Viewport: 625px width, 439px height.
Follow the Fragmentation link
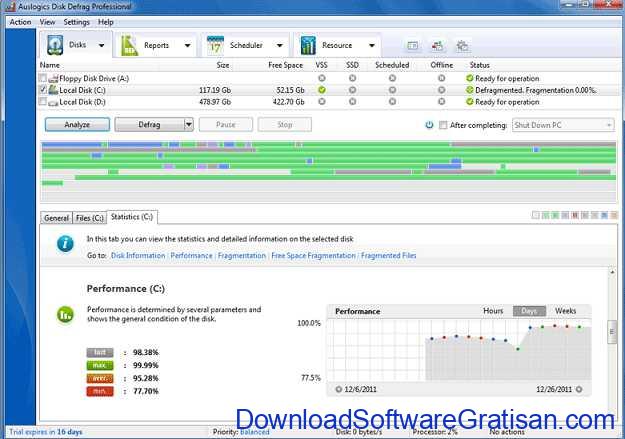click(242, 256)
